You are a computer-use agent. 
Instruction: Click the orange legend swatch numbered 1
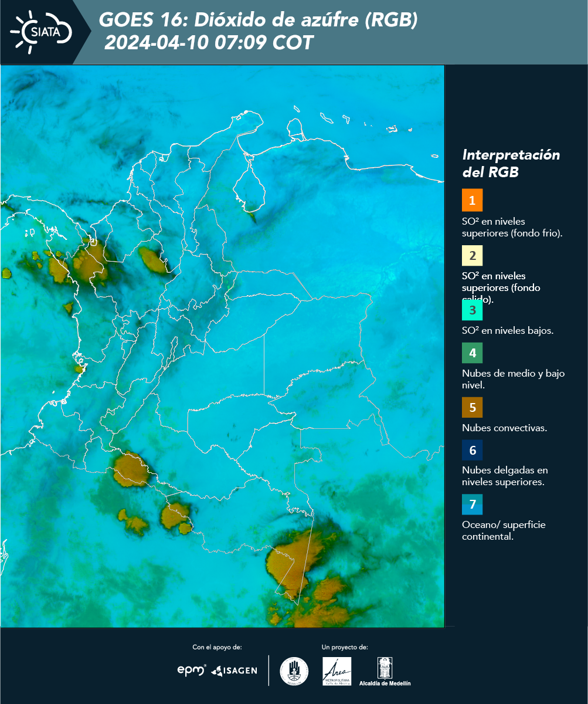pyautogui.click(x=472, y=200)
